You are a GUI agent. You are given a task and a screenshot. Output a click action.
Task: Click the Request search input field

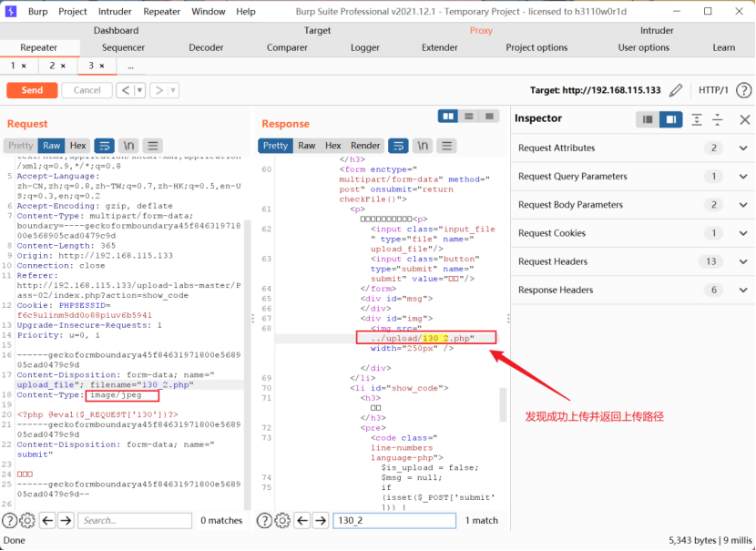point(135,521)
